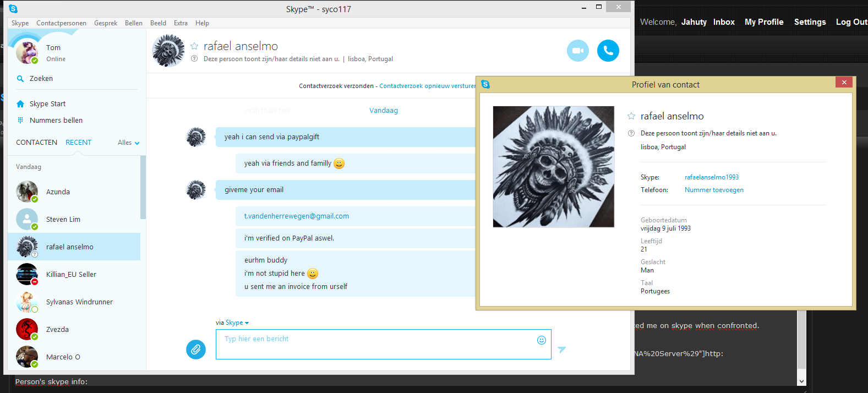Click the Skype logo in profile window title
Image resolution: width=868 pixels, height=393 pixels.
click(x=485, y=84)
